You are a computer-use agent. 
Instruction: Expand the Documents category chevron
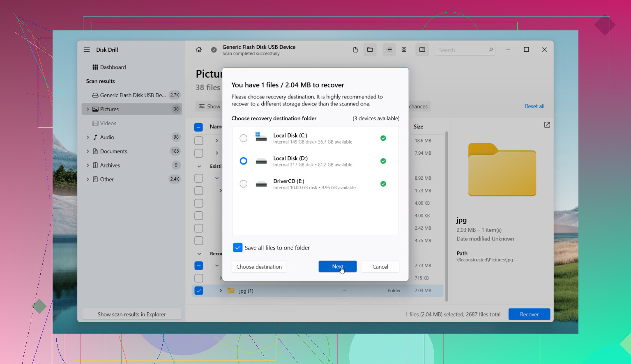click(x=88, y=151)
